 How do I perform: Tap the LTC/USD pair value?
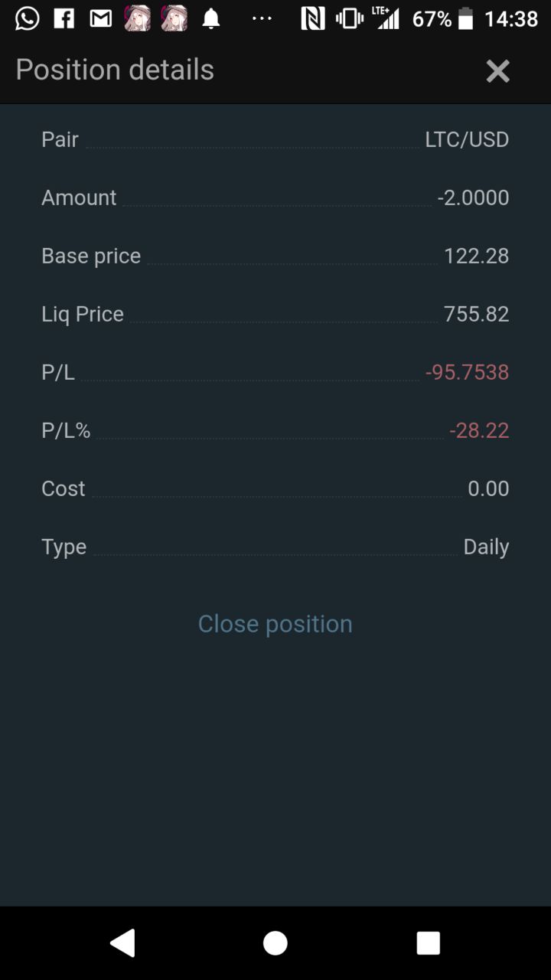point(467,139)
